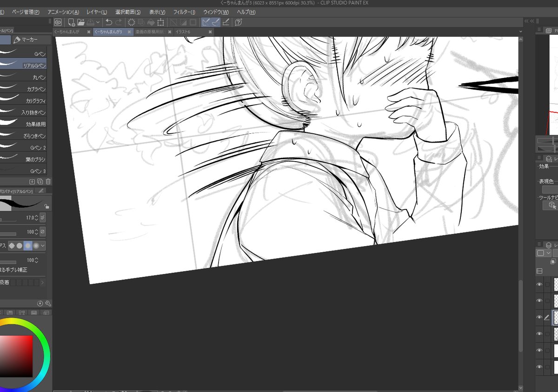Image resolution: width=558 pixels, height=392 pixels.
Task: Open the ページ管理(P) menu
Action: [x=26, y=12]
